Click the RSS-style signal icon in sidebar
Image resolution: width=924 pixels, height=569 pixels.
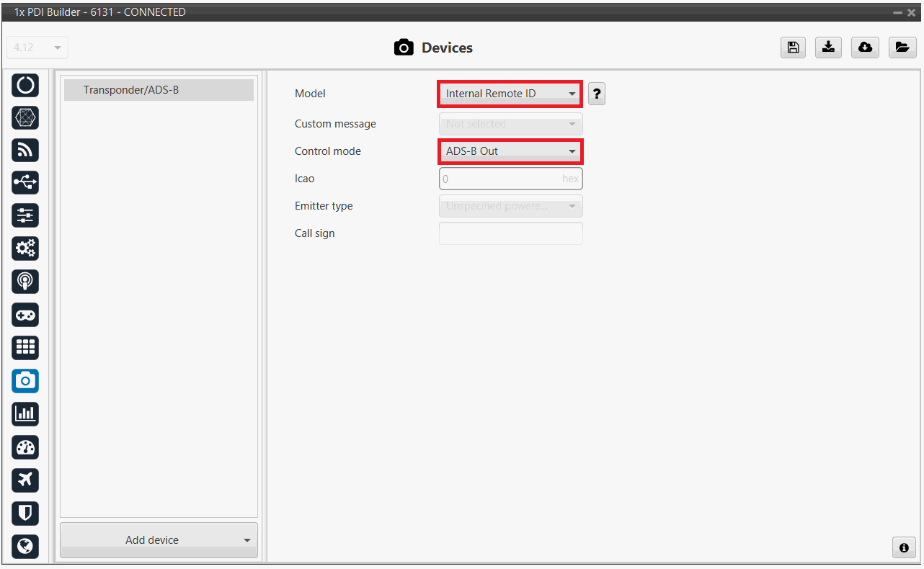coord(25,150)
